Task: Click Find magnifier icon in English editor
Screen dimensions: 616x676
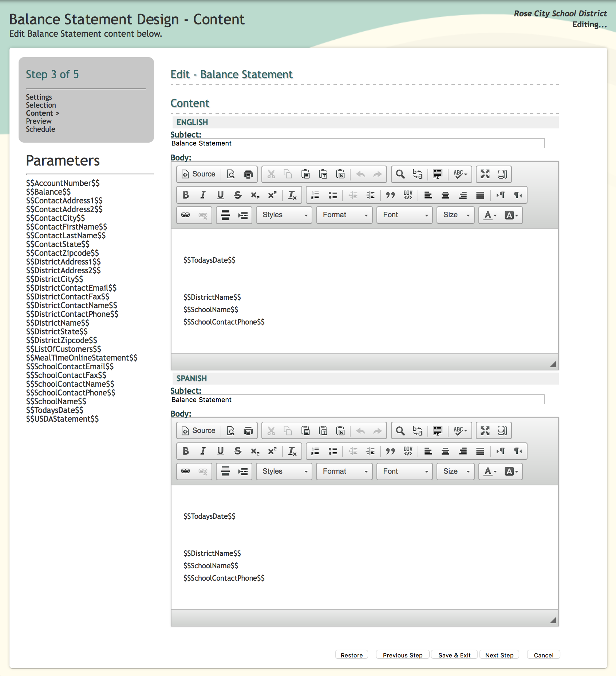Action: [400, 174]
